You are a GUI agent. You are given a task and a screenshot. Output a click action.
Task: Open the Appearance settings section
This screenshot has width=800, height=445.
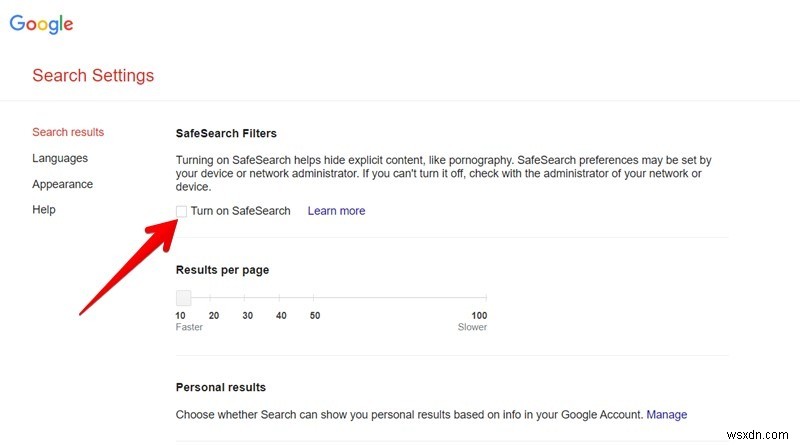[62, 184]
